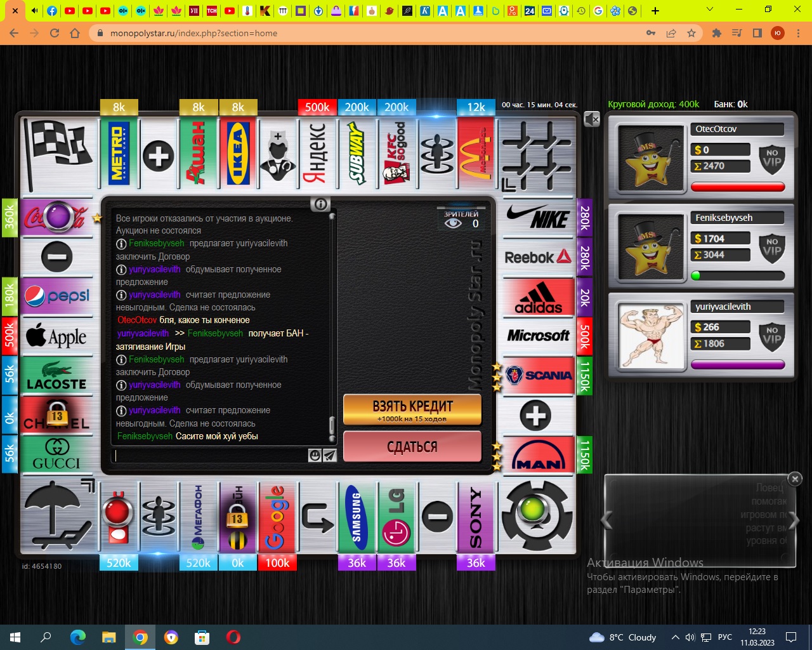Viewport: 812px width, 650px height.
Task: Click the jackpot chip corner tile
Action: click(538, 515)
